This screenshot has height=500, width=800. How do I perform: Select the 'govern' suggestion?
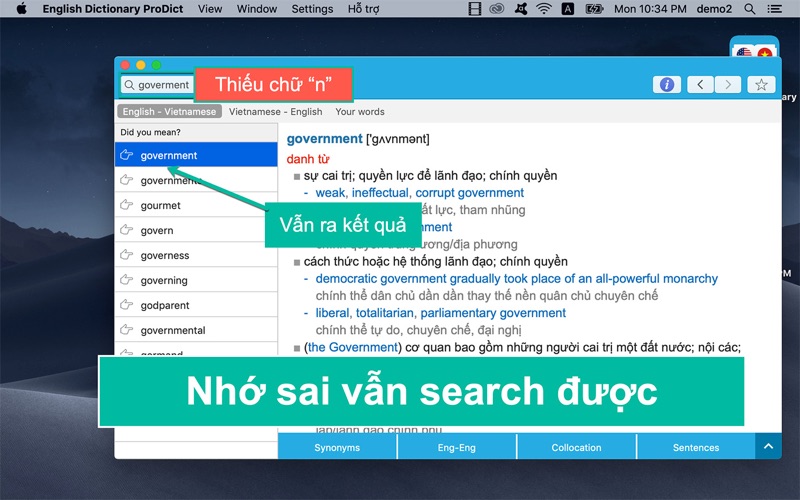point(196,230)
